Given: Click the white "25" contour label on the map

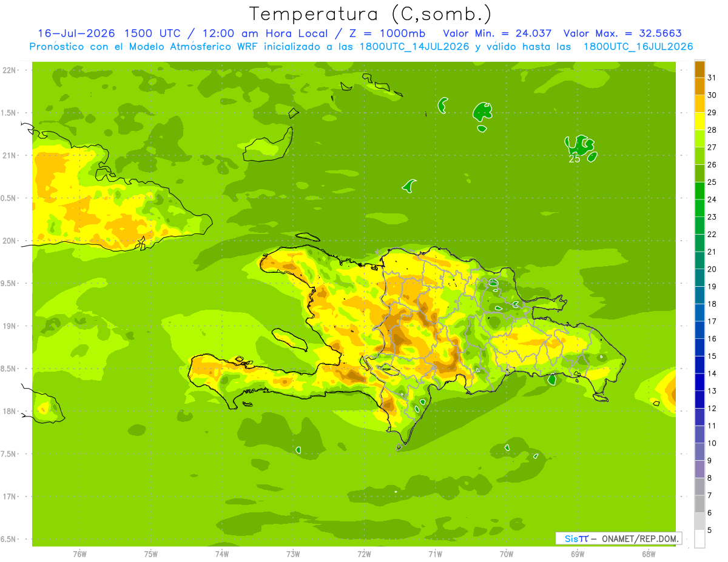Looking at the screenshot, I should [574, 159].
